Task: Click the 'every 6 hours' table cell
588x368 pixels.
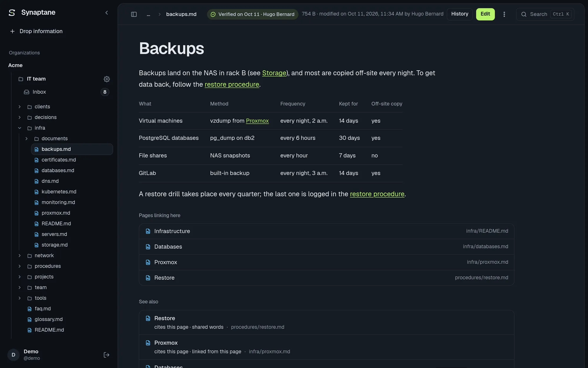Action: pyautogui.click(x=298, y=138)
